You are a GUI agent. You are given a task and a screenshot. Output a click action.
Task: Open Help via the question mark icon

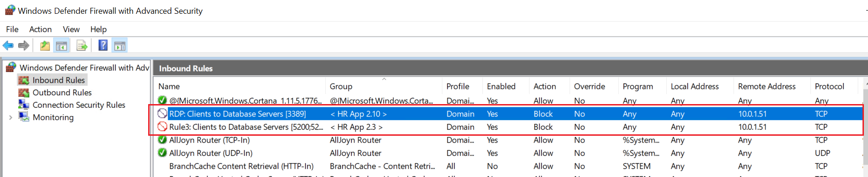[103, 45]
